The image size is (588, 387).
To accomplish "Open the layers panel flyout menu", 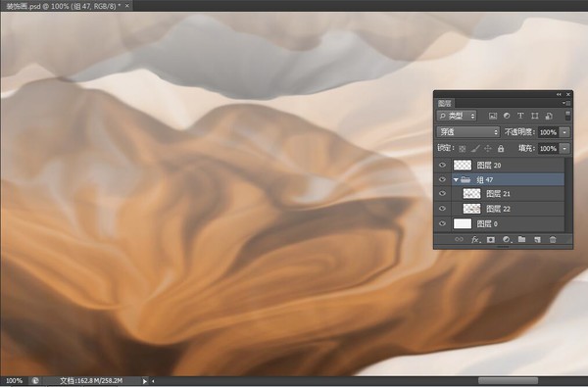I will pos(566,103).
